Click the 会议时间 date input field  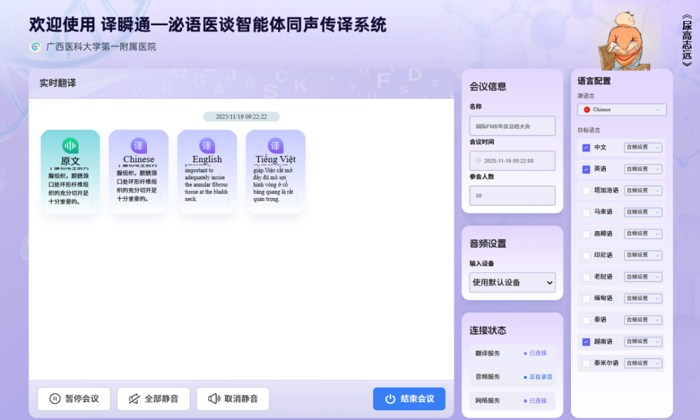512,161
